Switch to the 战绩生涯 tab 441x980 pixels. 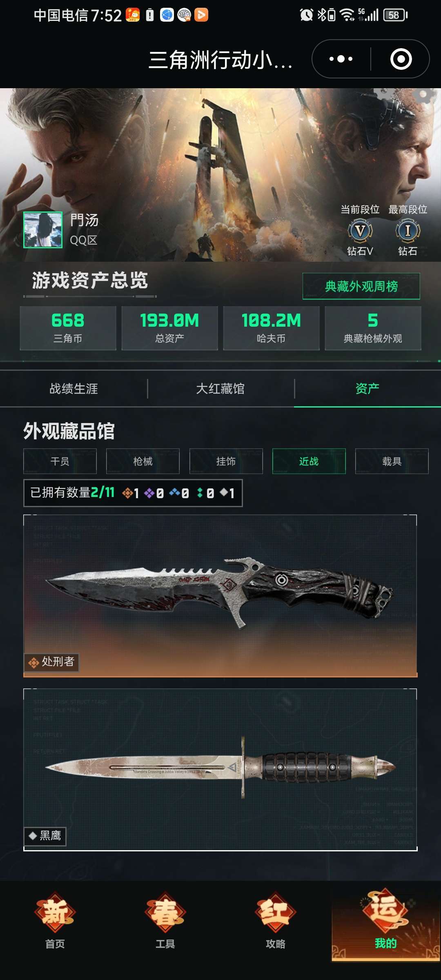pyautogui.click(x=73, y=389)
